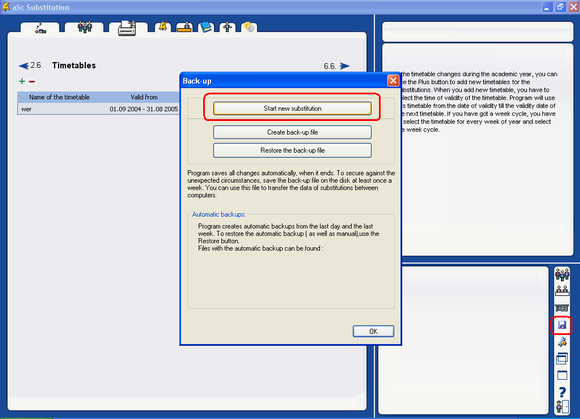
Task: Select the cascading windows icon in sidebar
Action: tap(562, 359)
